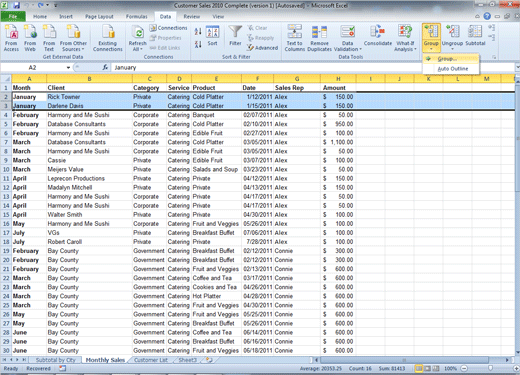Screen dimensions: 520x375
Task: Select cell with Meijers Value
Action: (x=89, y=169)
